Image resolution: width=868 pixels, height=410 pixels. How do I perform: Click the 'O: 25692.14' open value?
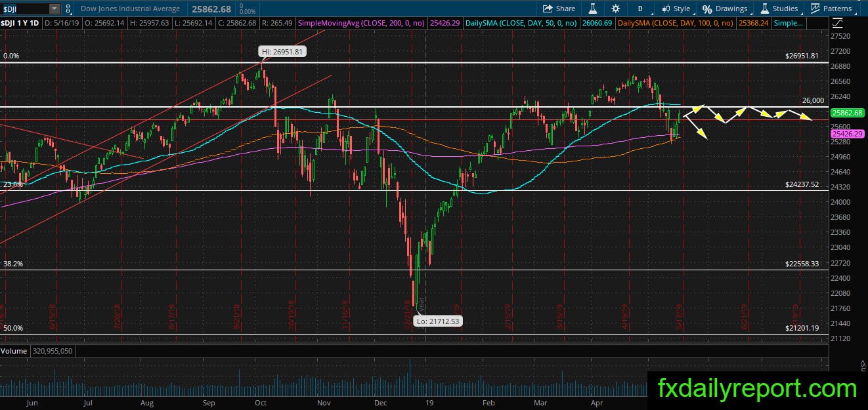pyautogui.click(x=104, y=23)
